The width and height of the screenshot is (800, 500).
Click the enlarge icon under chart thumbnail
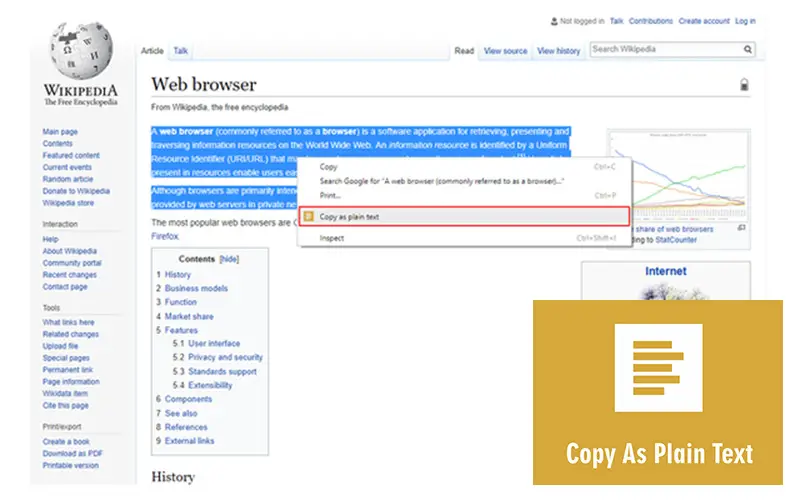pos(741,228)
